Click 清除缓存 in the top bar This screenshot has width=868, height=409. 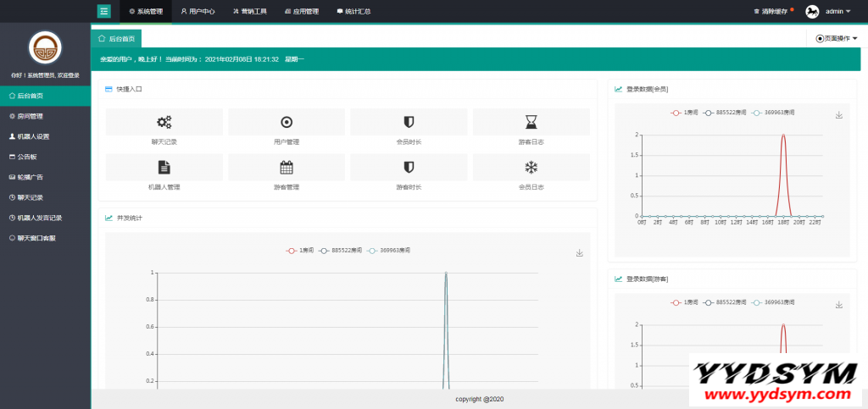(x=771, y=11)
